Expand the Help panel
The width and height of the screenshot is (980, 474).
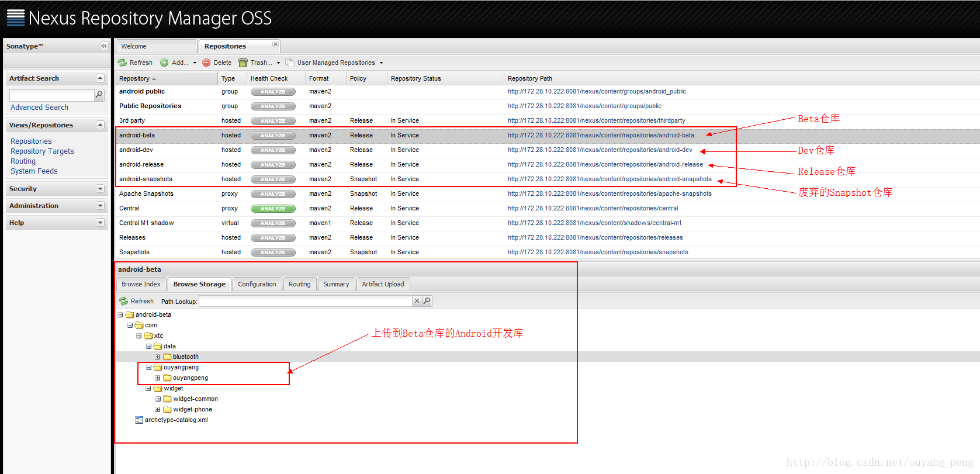(100, 223)
